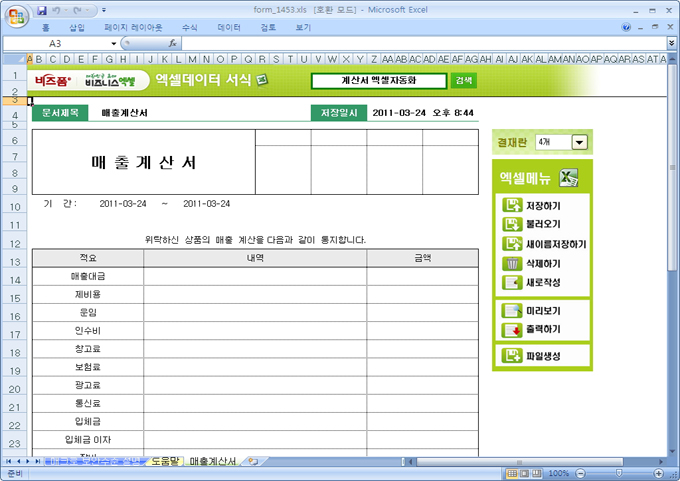
Task: Click the Office Button logo
Action: point(16,16)
